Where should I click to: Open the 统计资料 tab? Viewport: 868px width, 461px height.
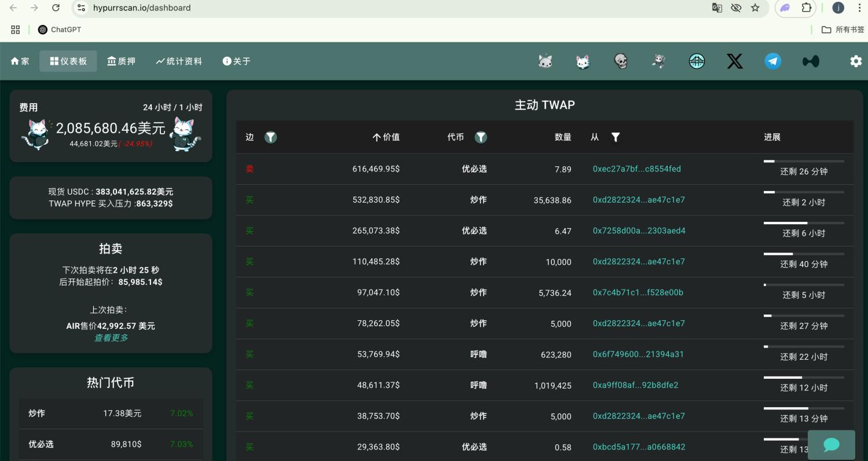pyautogui.click(x=179, y=61)
